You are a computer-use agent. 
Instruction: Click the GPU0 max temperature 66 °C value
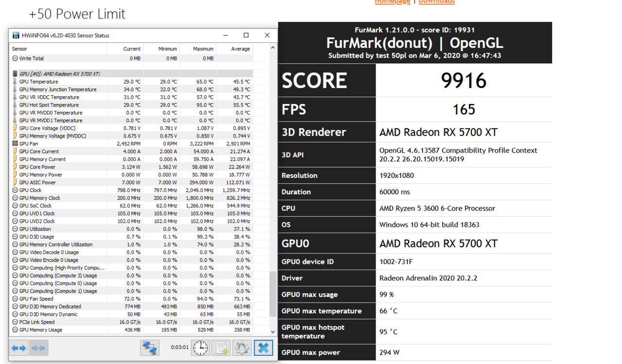(x=389, y=311)
